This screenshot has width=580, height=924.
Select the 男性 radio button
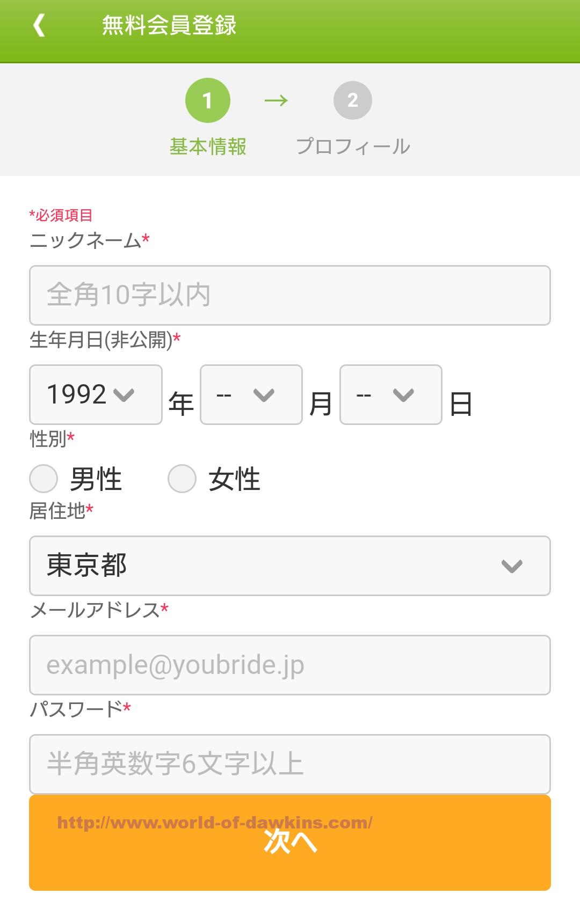coord(44,479)
